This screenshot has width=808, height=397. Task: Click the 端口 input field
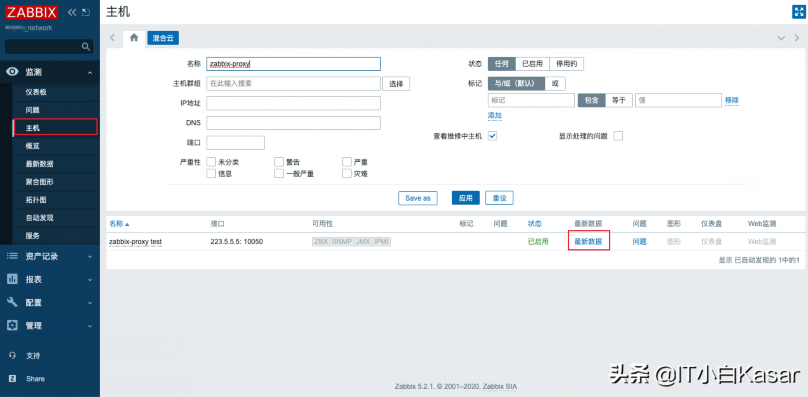[235, 142]
